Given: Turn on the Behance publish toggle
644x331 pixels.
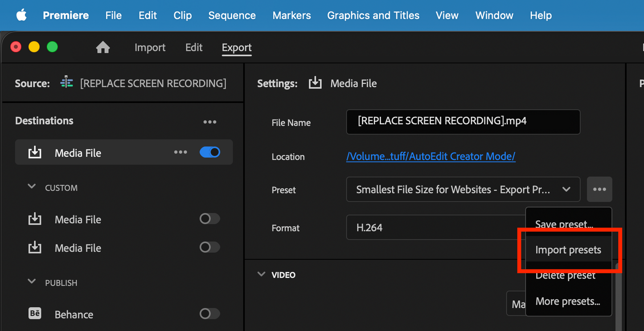Looking at the screenshot, I should click(210, 314).
